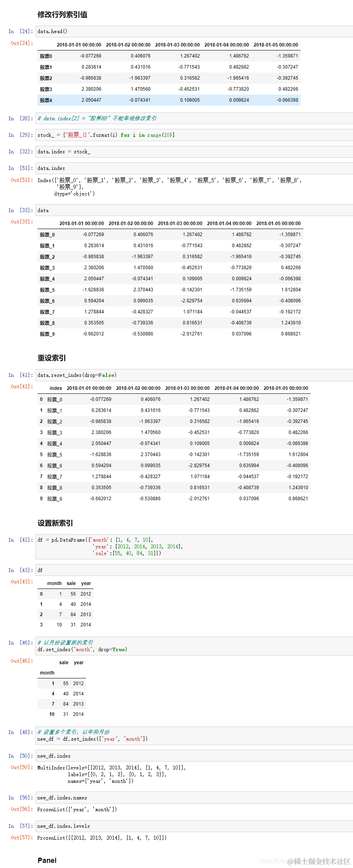
Task: Click the commented data.index[2] code cell
Action: tap(194, 119)
